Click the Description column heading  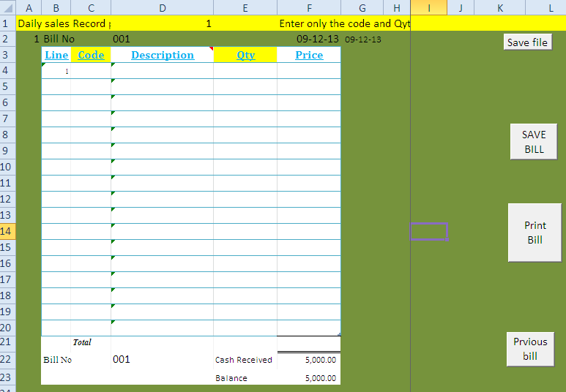[163, 55]
